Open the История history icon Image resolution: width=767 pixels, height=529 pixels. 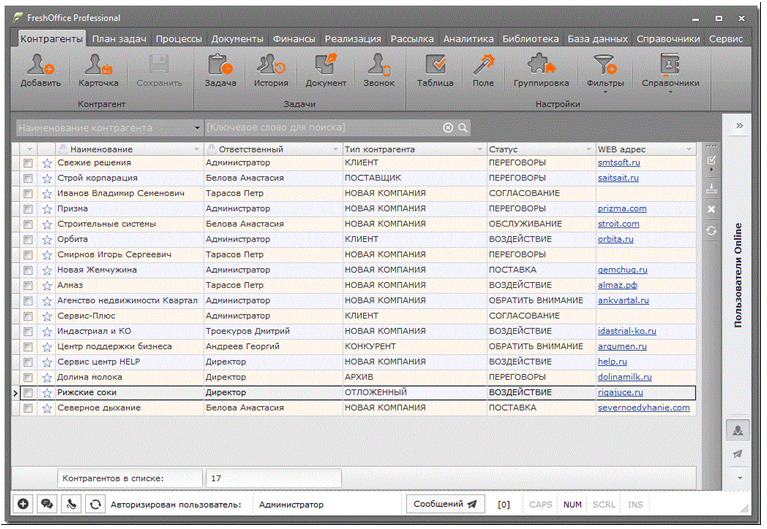point(271,66)
